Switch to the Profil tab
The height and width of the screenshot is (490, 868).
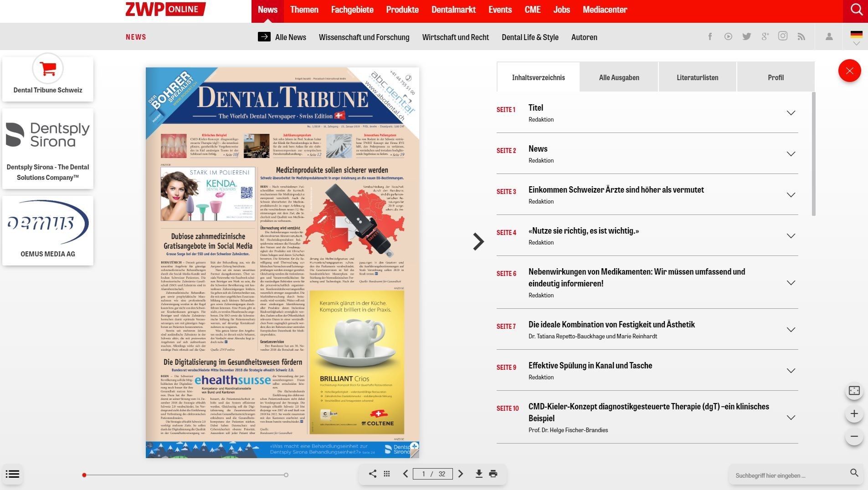coord(776,77)
